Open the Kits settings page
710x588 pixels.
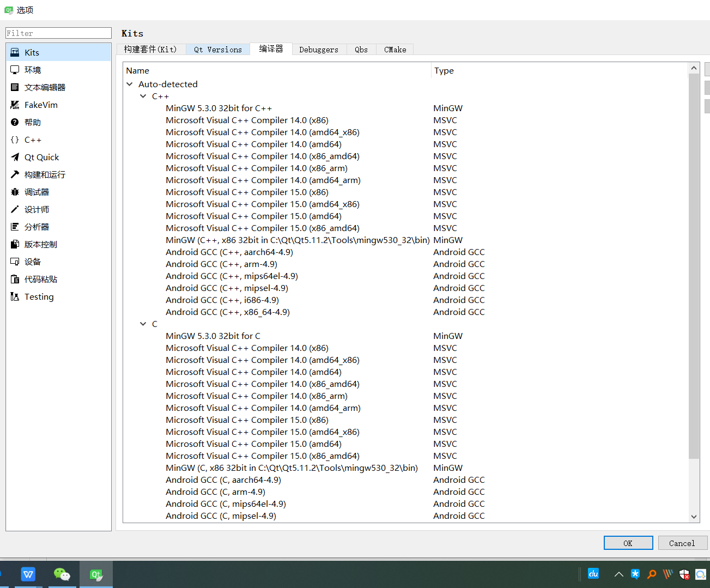(31, 52)
